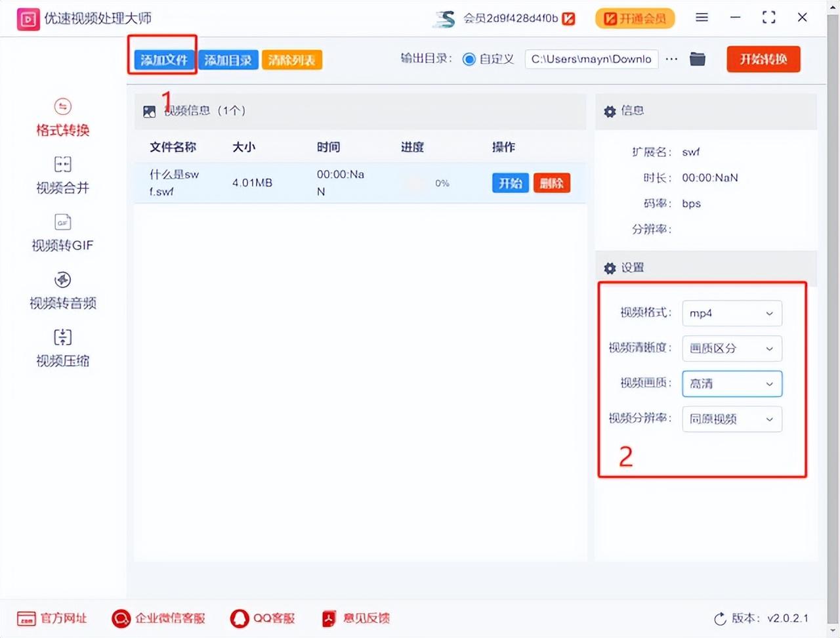Expand the 视频画质 高清 dropdown
The width and height of the screenshot is (840, 638).
[732, 384]
